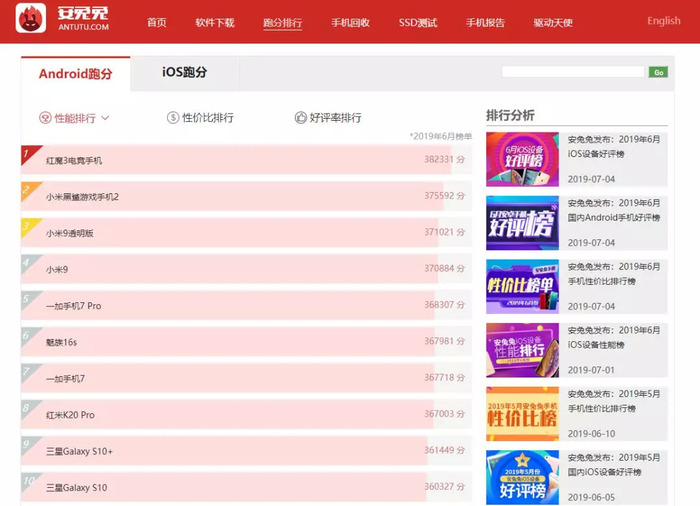Click the 2019-07-01 article date
Viewport: 700px width, 506px height.
[591, 370]
